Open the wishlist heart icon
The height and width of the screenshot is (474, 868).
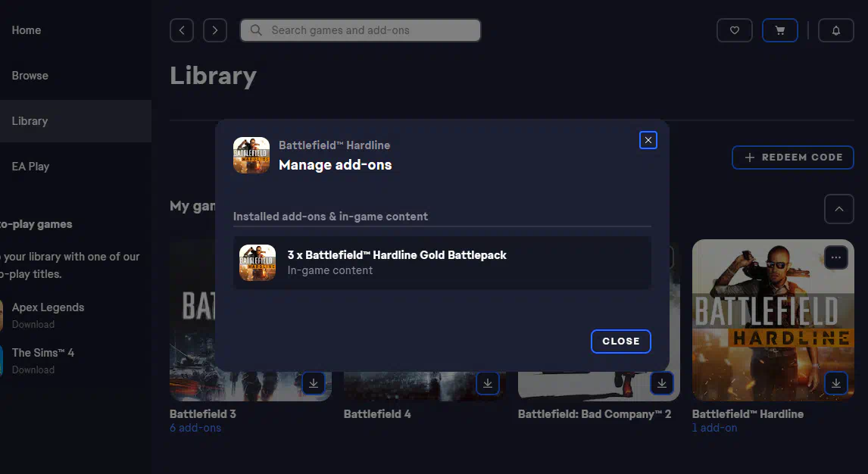734,30
